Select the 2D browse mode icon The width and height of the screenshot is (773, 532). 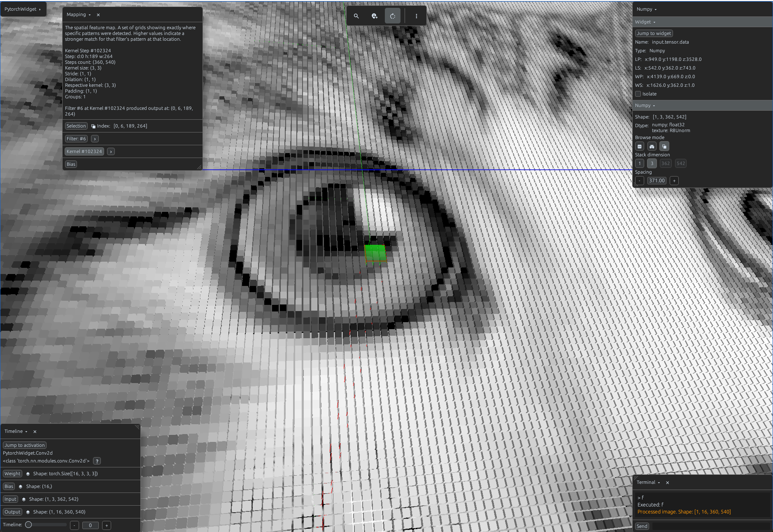640,146
